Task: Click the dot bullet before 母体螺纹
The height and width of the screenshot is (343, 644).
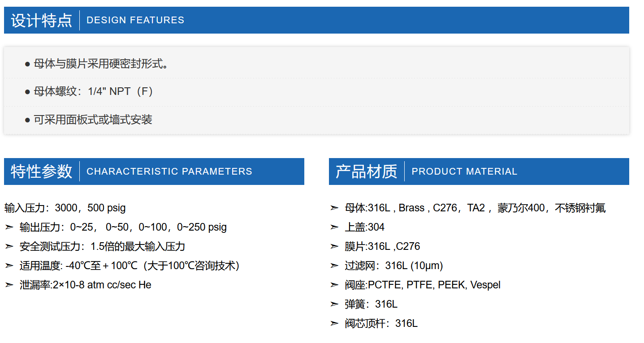Action: coord(27,92)
